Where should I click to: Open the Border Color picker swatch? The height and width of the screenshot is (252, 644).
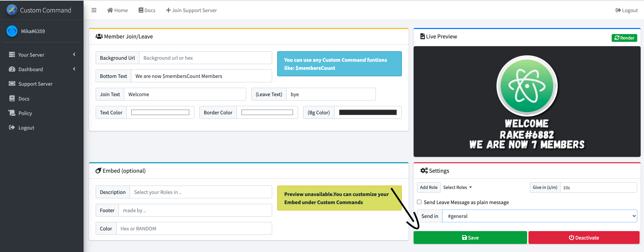click(x=267, y=112)
